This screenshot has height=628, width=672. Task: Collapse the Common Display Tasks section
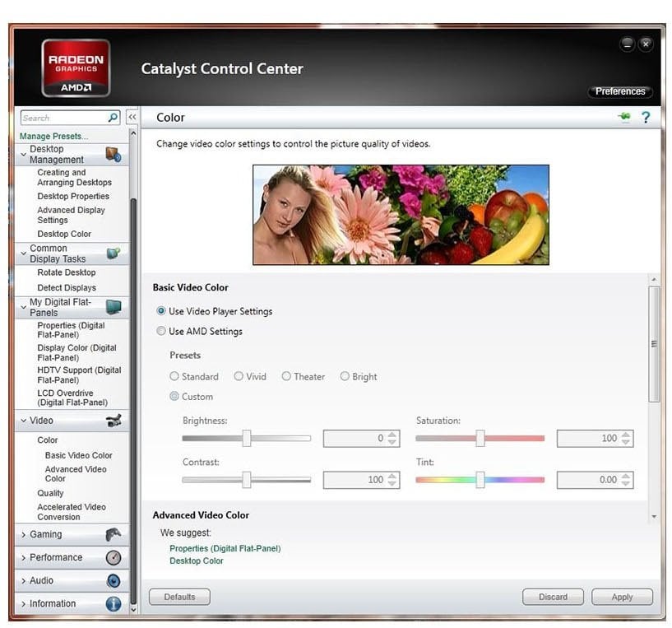click(24, 254)
